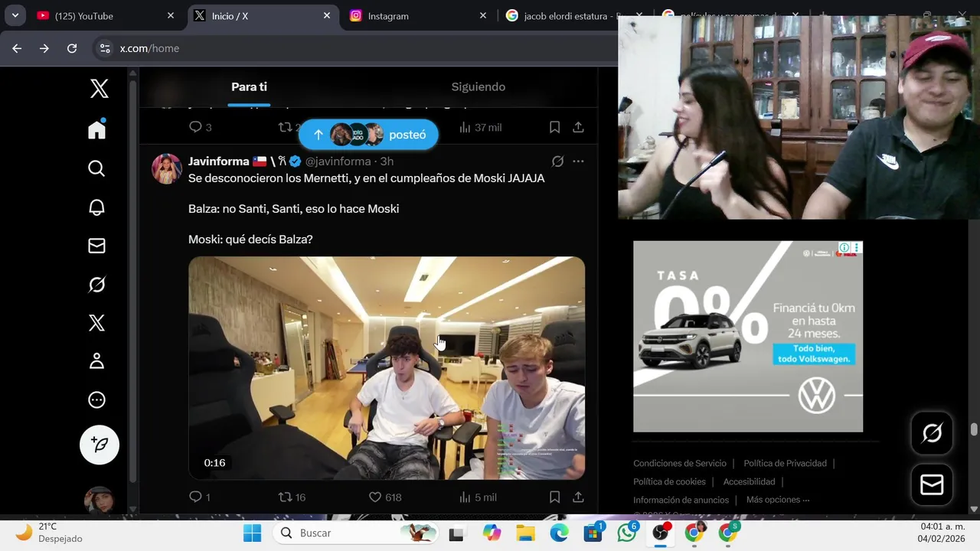Open floating Grok button at right
The width and height of the screenshot is (980, 551).
[x=932, y=433]
